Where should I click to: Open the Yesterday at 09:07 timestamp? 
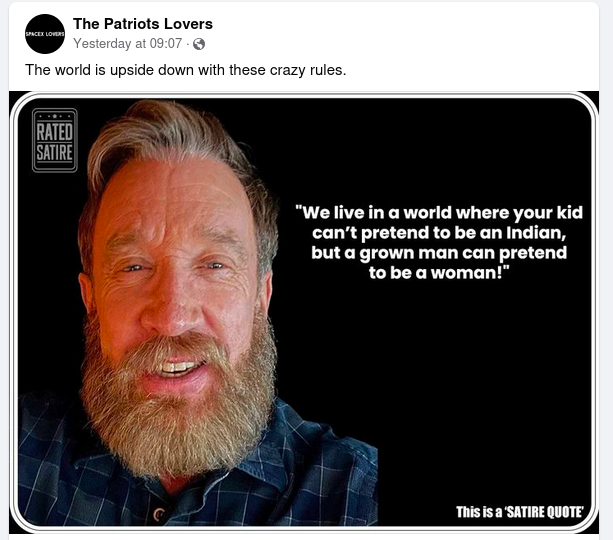[x=128, y=43]
